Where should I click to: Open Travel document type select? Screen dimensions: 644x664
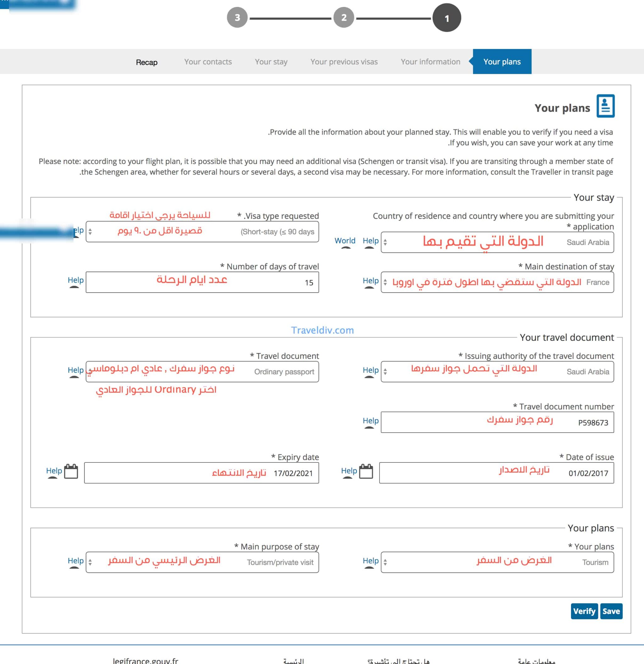click(x=202, y=372)
